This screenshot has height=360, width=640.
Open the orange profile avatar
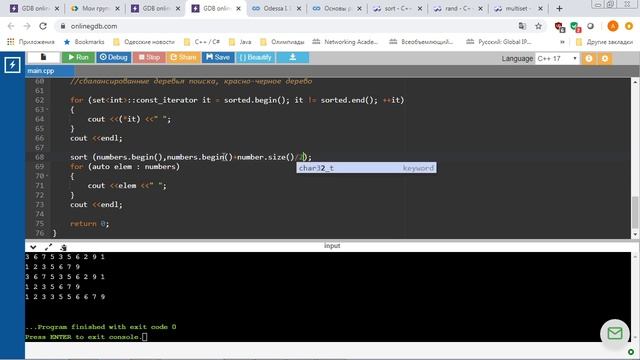point(613,26)
